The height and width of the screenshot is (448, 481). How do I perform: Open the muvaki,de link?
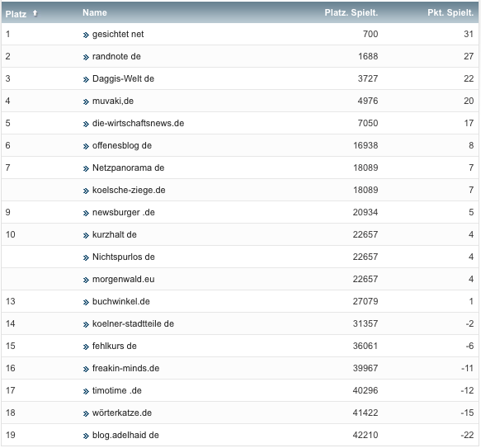click(x=113, y=101)
